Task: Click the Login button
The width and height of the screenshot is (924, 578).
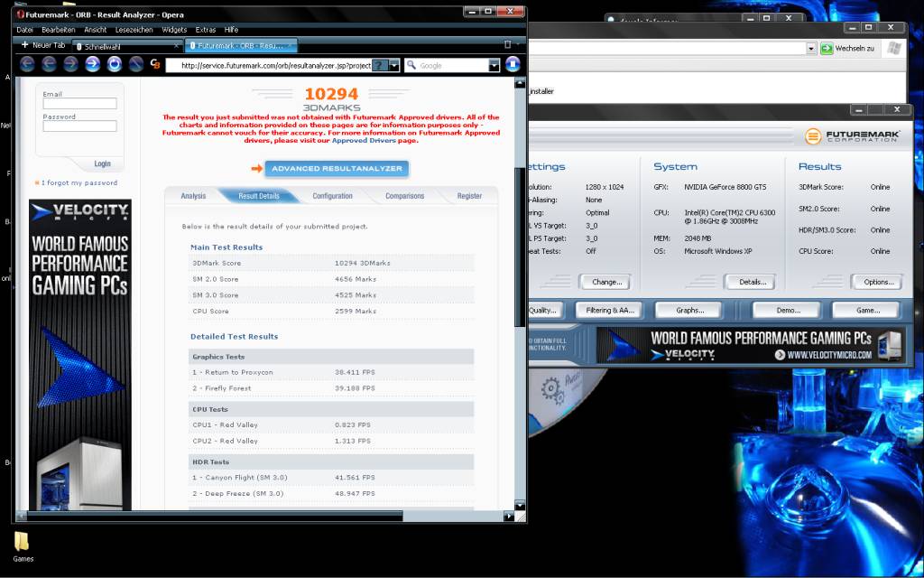Action: click(x=102, y=164)
